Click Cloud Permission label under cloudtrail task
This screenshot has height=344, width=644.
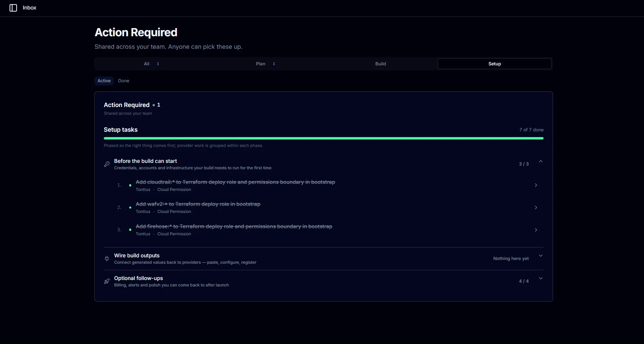(174, 190)
